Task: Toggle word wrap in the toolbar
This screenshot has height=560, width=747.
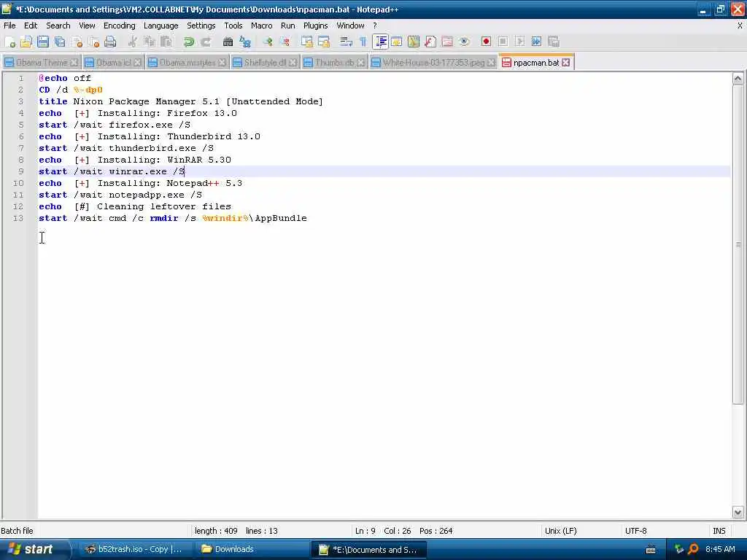Action: (x=346, y=42)
